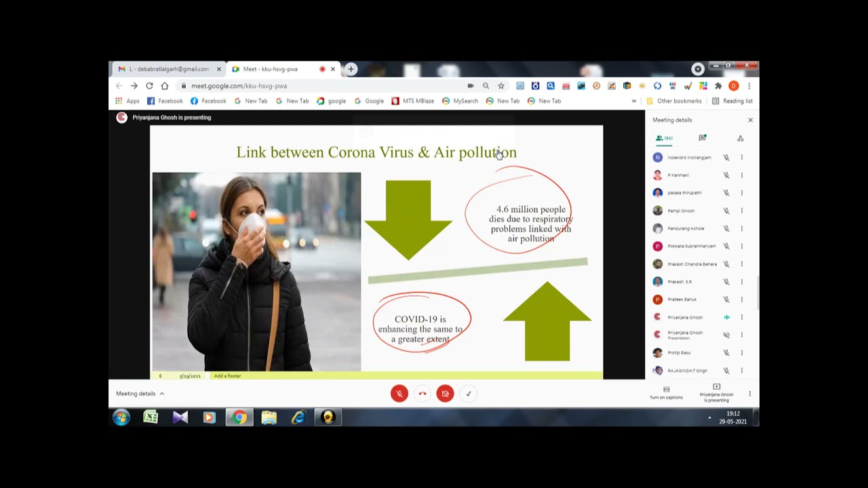Mute Priyanjana Ghosh Presentation audio

726,335
